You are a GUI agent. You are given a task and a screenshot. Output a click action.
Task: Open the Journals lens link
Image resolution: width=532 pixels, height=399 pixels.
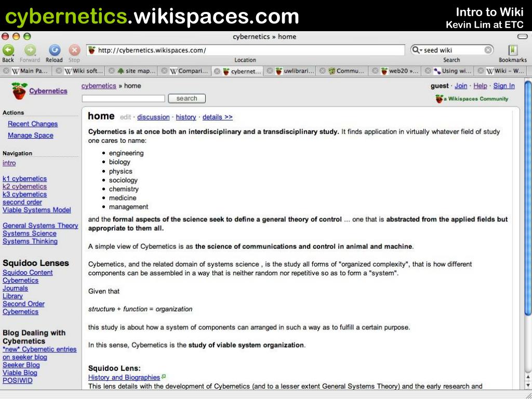point(15,288)
